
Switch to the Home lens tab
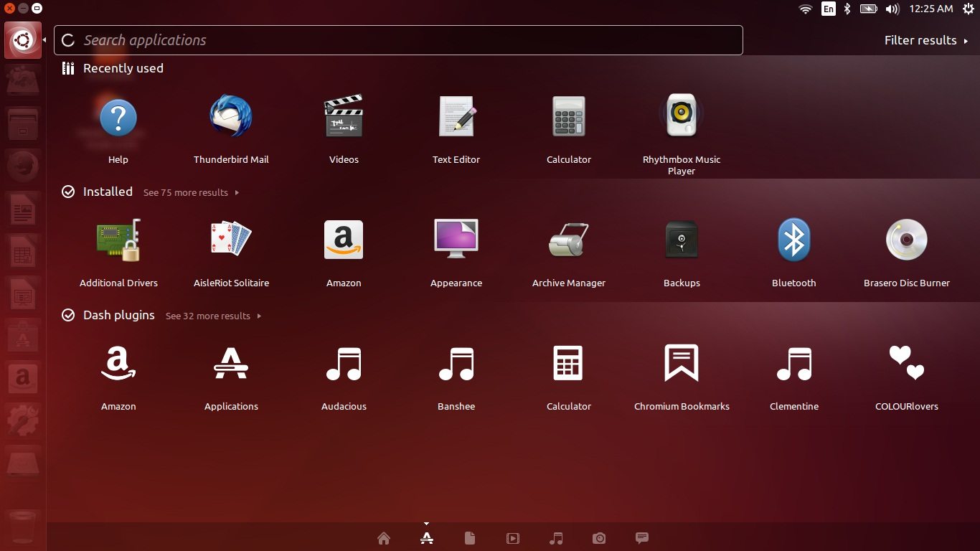click(384, 538)
